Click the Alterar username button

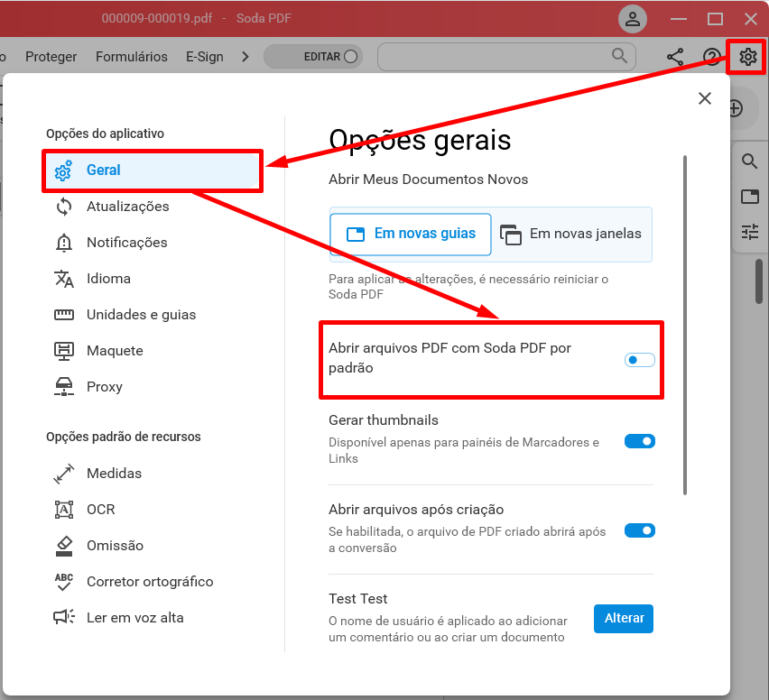coord(624,618)
